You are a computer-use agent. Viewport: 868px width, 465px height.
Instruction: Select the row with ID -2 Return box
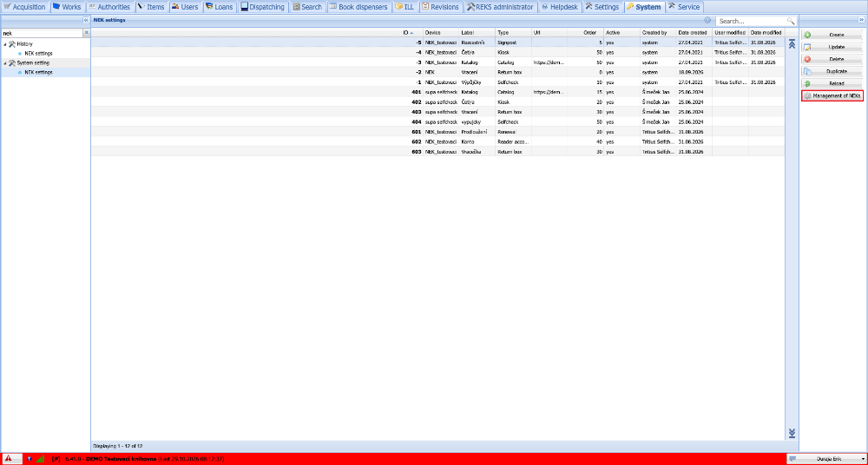pos(437,72)
